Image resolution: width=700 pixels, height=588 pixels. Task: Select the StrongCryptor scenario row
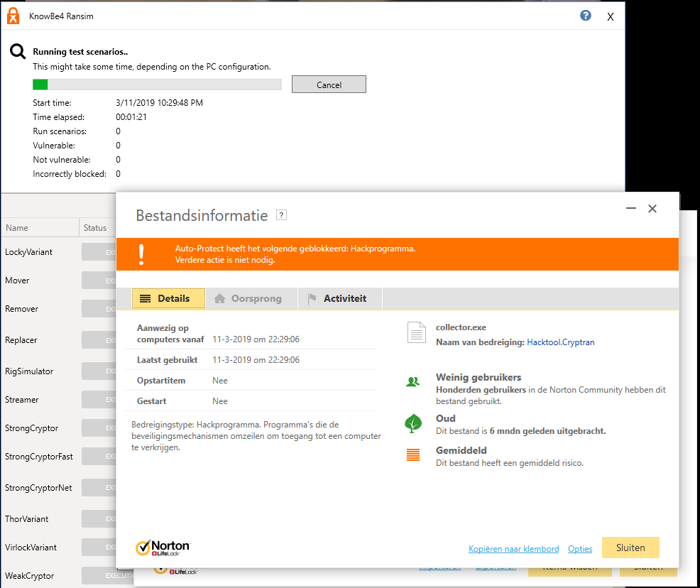58,428
